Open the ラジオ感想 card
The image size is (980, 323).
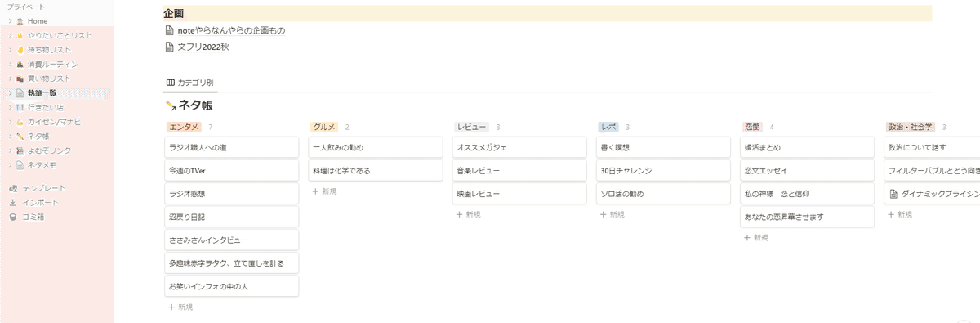click(x=231, y=194)
